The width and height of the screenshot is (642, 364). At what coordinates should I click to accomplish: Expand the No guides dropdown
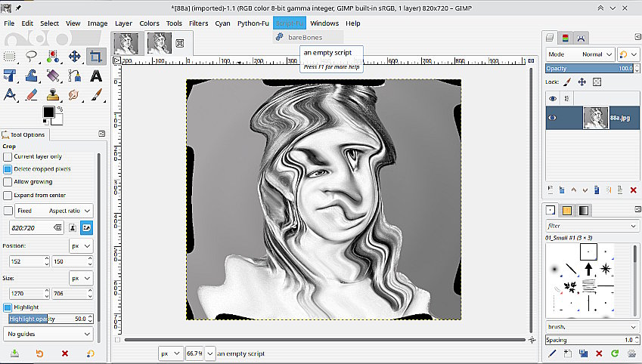(48, 334)
